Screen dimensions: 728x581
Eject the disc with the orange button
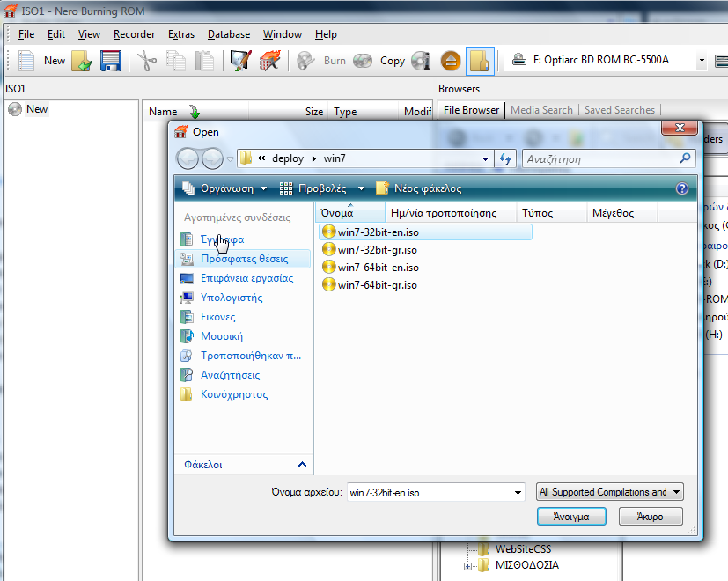[x=451, y=61]
